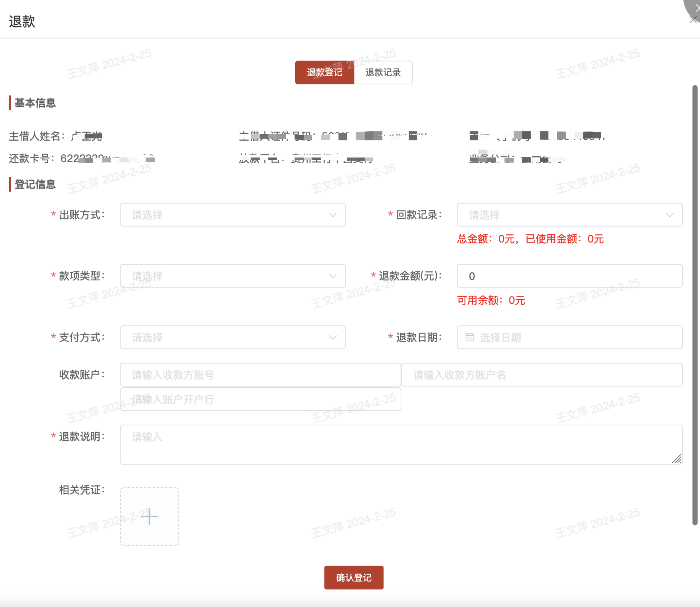
Task: Focus the 退款金额(元) input field
Action: coord(569,276)
